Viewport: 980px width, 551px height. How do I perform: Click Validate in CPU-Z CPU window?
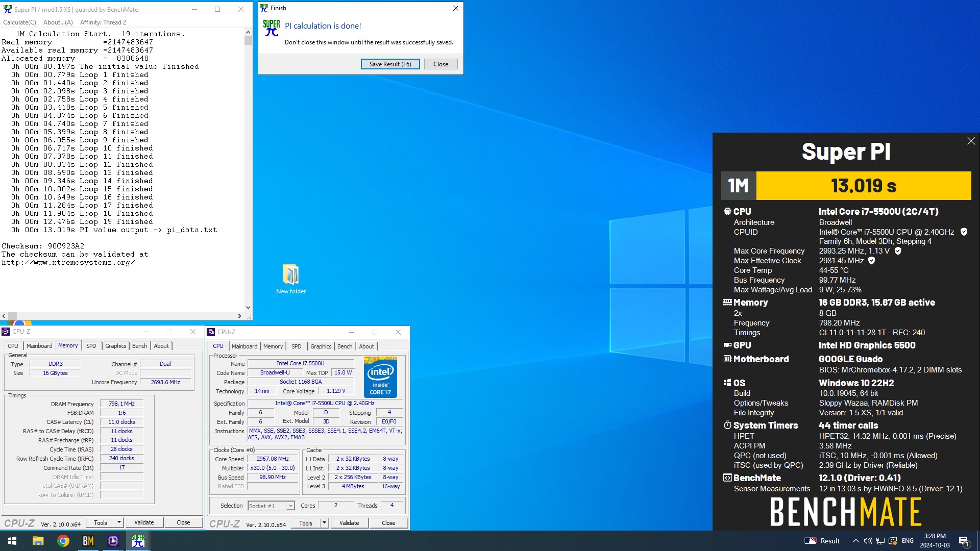click(349, 523)
